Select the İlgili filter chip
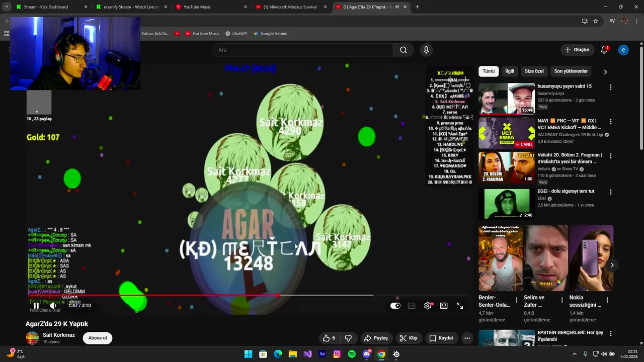This screenshot has width=644, height=362. pyautogui.click(x=510, y=71)
